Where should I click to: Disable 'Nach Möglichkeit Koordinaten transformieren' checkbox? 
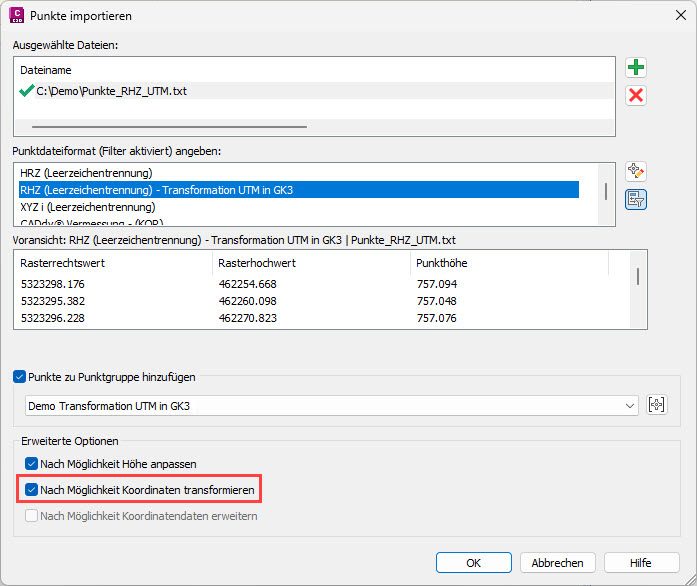pos(33,489)
